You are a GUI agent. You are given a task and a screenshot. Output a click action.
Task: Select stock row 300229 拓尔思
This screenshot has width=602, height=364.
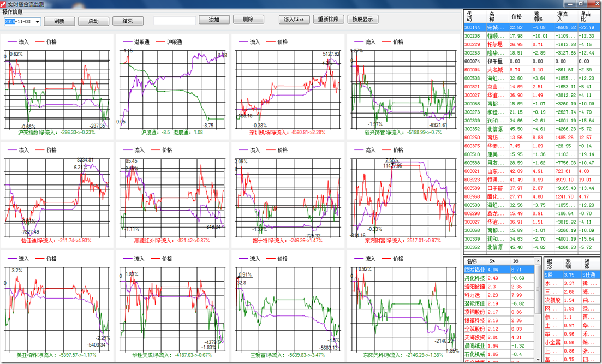[x=532, y=45]
